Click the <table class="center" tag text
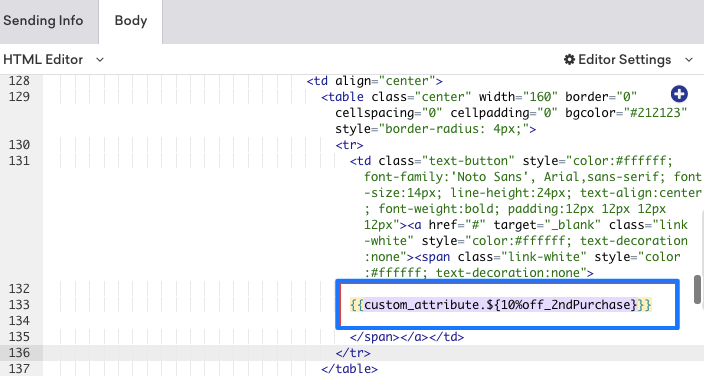The width and height of the screenshot is (704, 376). coord(396,97)
